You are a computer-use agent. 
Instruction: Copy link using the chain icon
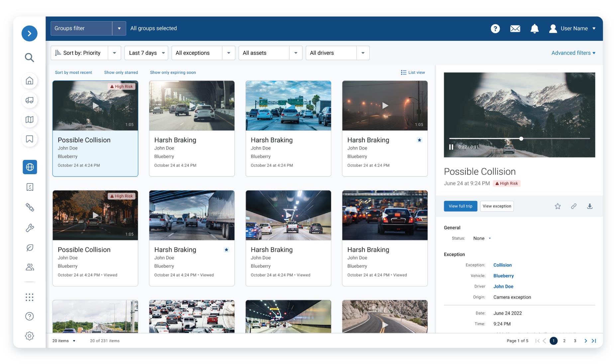573,206
